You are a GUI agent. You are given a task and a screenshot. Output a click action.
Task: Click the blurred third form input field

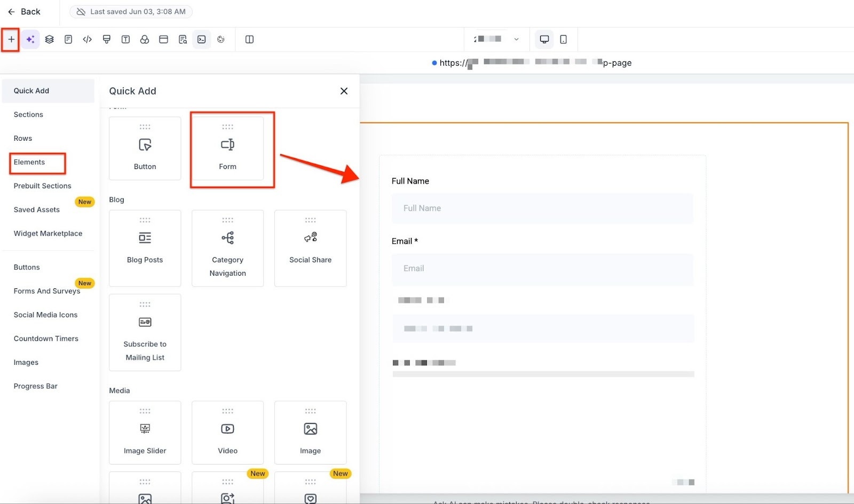(543, 329)
